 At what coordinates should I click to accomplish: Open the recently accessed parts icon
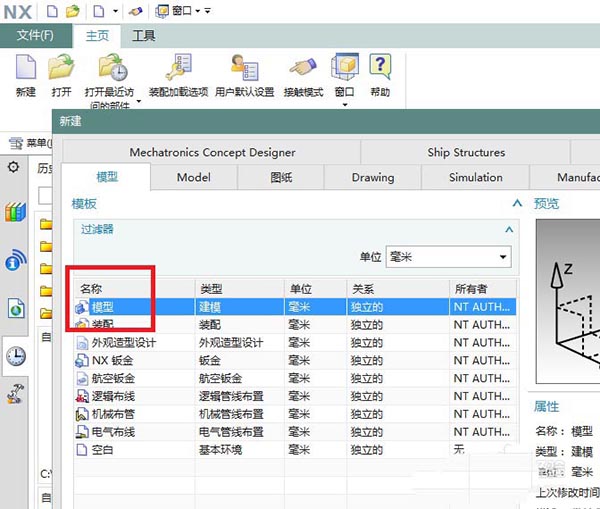[x=112, y=67]
